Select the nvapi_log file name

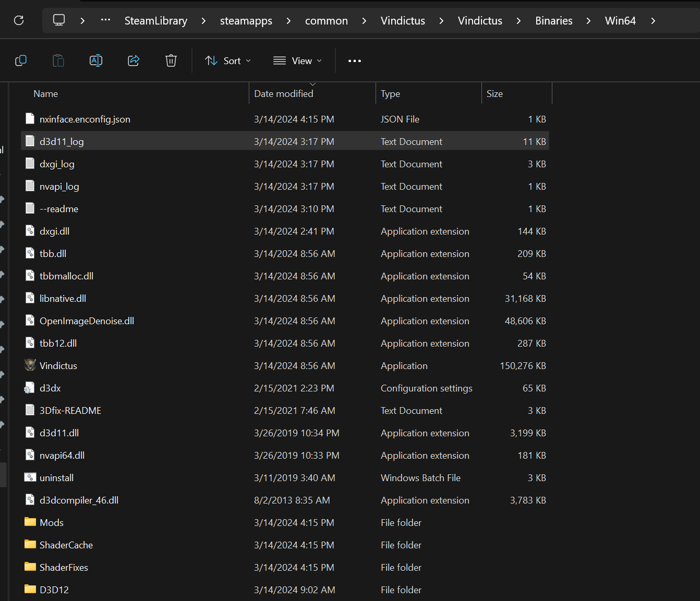pyautogui.click(x=59, y=187)
